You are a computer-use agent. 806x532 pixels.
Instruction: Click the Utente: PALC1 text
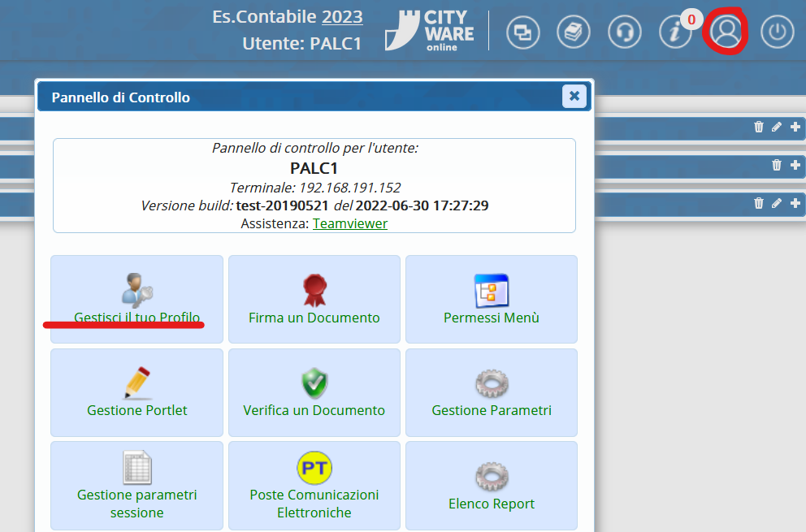[x=302, y=44]
